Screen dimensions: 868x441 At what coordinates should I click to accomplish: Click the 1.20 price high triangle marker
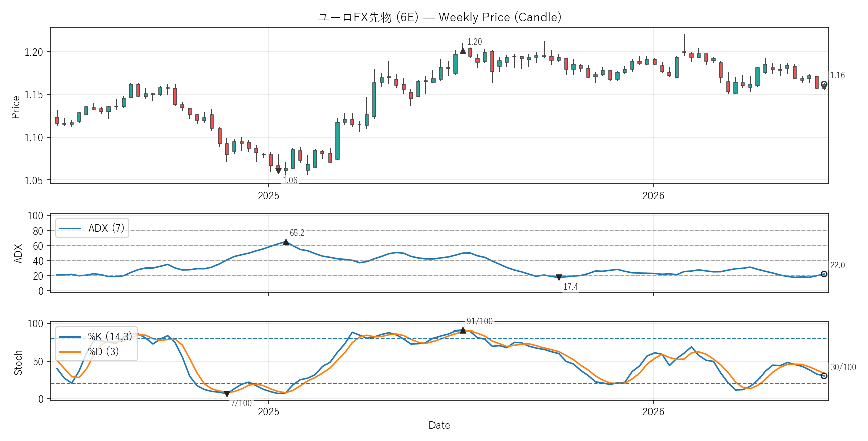pyautogui.click(x=463, y=51)
